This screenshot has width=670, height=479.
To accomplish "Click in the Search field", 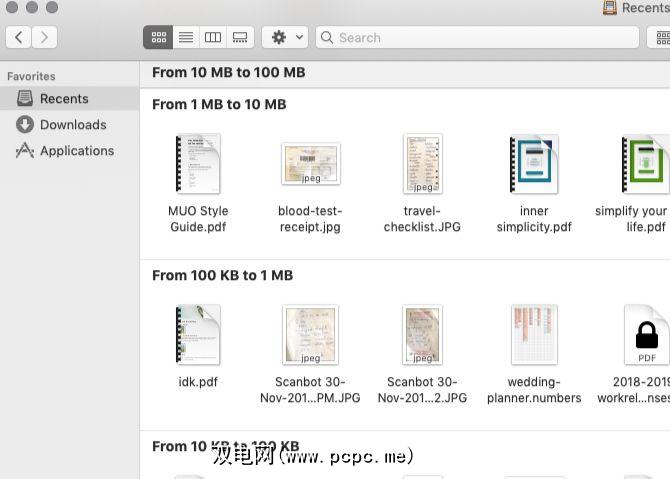I will tap(477, 38).
